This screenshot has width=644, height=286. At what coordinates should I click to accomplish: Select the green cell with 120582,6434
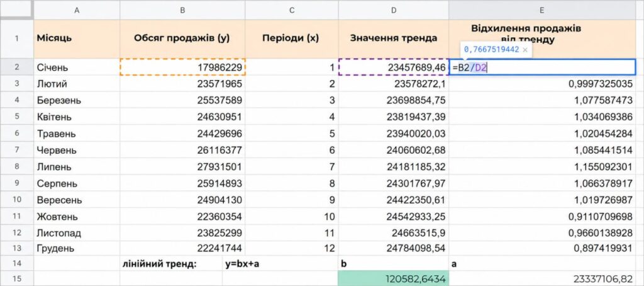click(x=394, y=278)
